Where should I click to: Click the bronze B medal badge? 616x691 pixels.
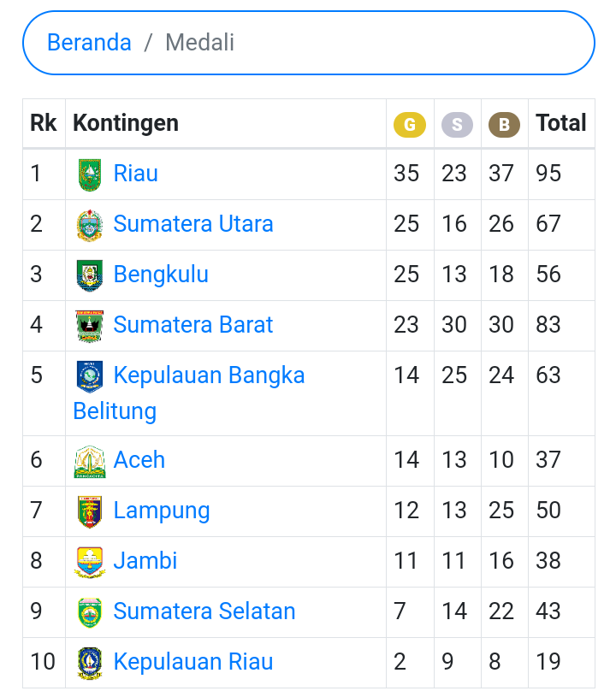point(504,125)
